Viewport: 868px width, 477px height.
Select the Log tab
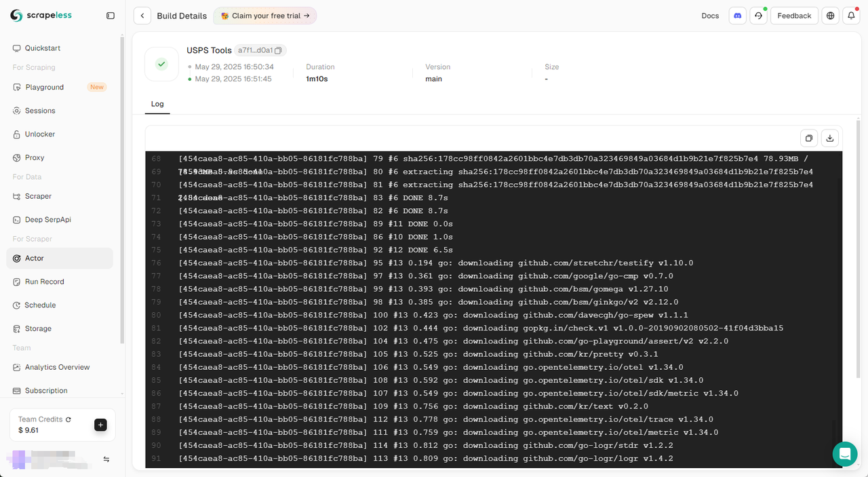[157, 104]
